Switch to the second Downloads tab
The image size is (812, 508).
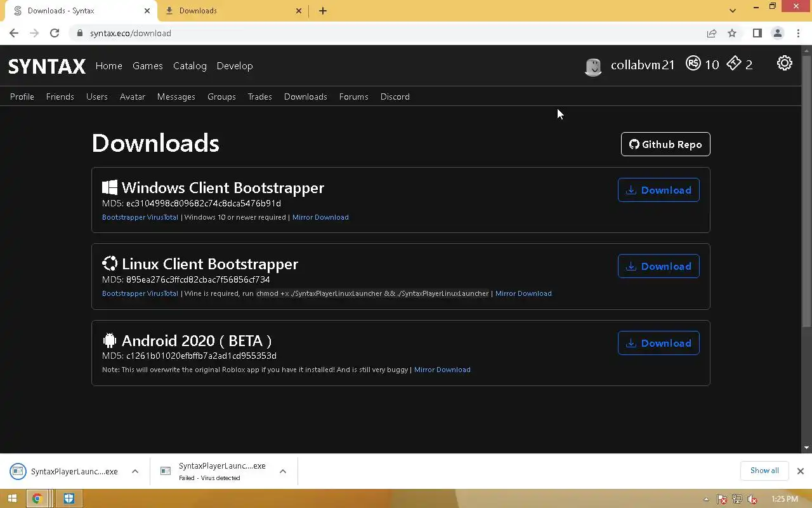(233, 11)
